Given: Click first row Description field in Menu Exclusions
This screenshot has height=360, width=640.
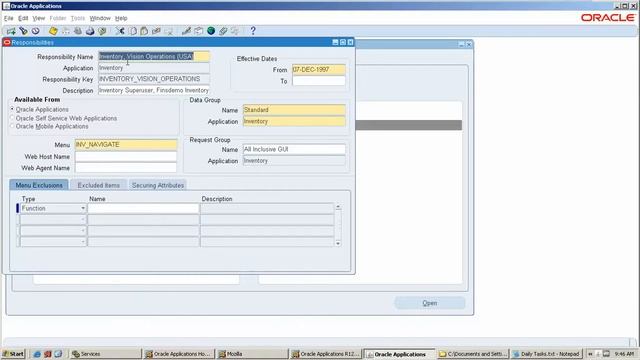Looking at the screenshot, I should (x=267, y=209).
